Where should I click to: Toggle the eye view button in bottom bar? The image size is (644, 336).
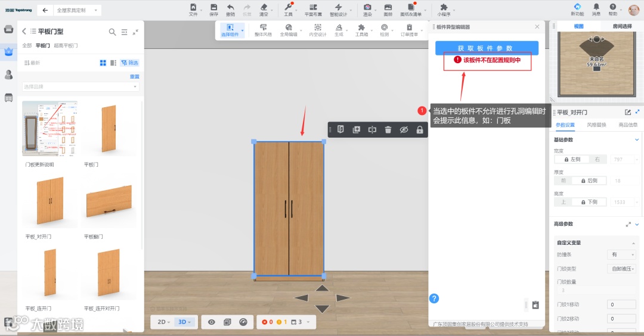(x=212, y=322)
